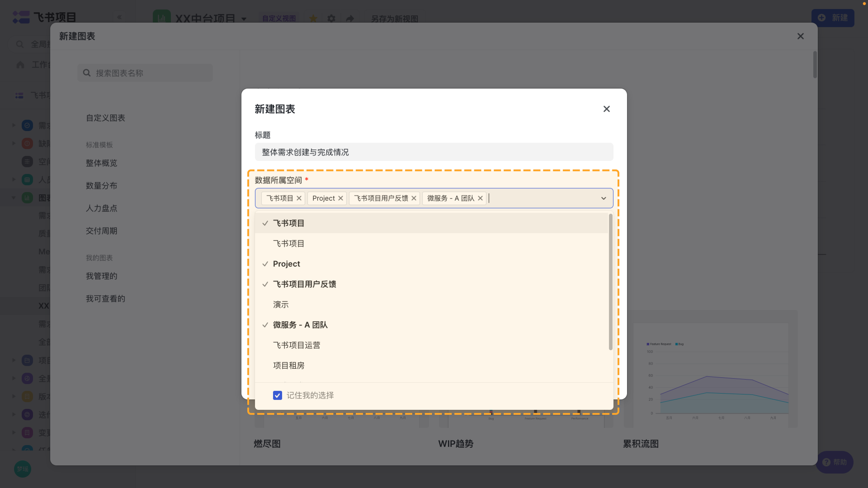This screenshot has height=488, width=868.
Task: Collapse the sidebar with the double-chevron icon
Action: point(119,17)
